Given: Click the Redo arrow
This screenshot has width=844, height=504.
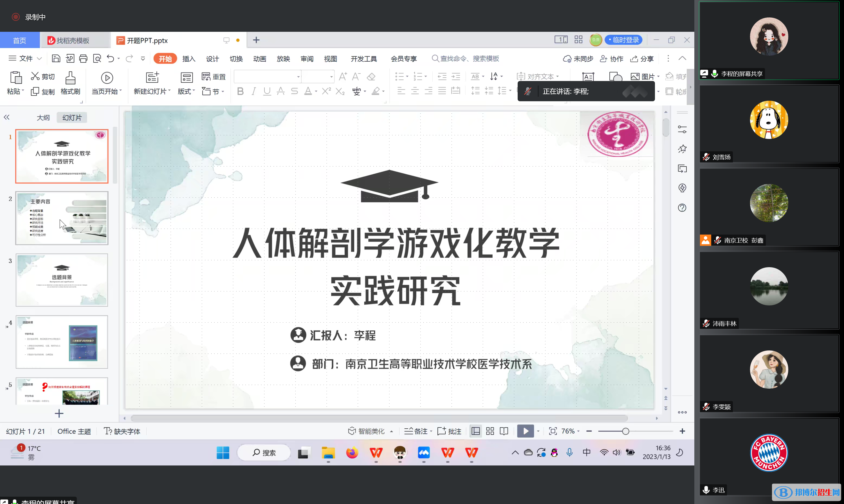Looking at the screenshot, I should point(129,58).
